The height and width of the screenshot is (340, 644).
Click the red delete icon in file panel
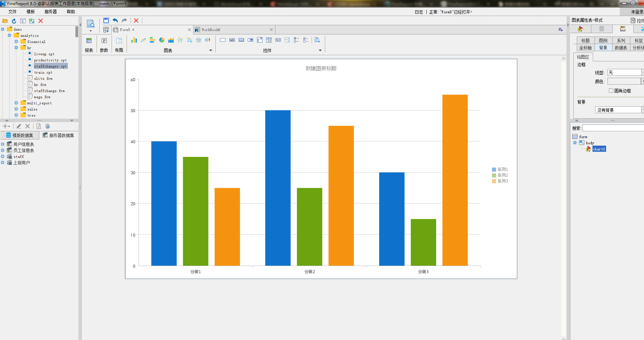coord(41,21)
